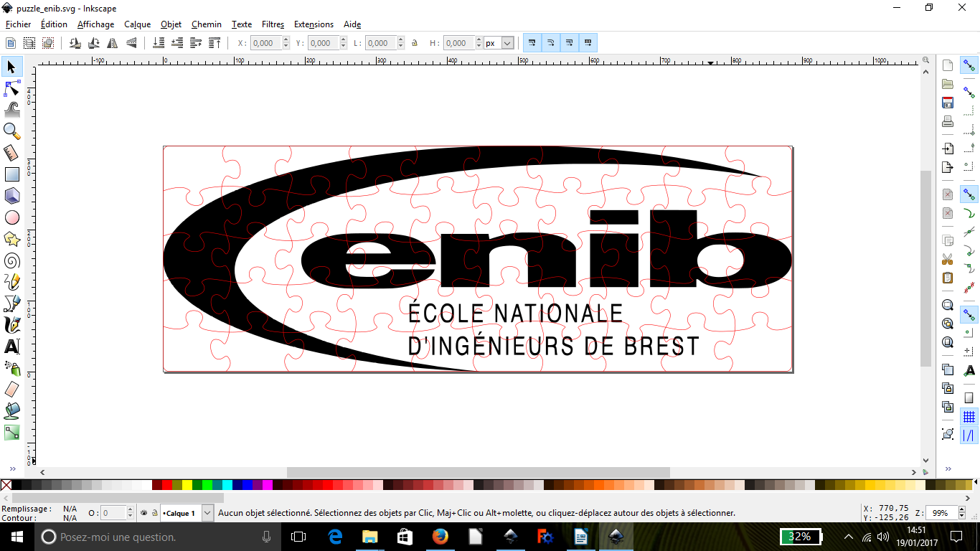980x551 pixels.
Task: Select the 3D Box tool
Action: click(x=11, y=196)
